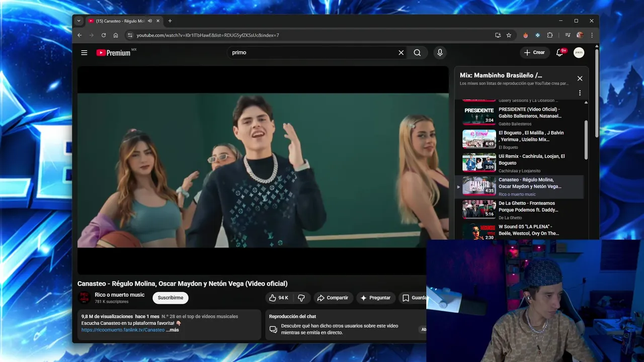Reload the page in Chrome
The width and height of the screenshot is (644, 362).
104,35
